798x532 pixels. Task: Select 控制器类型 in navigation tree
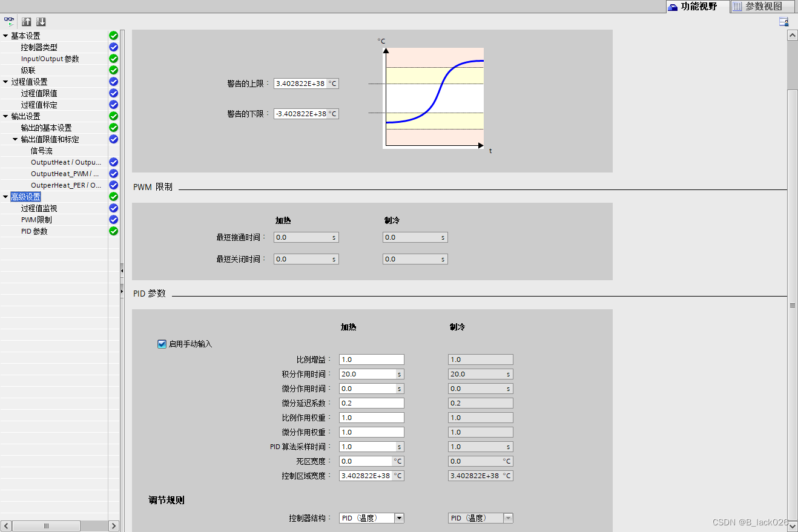[39, 47]
